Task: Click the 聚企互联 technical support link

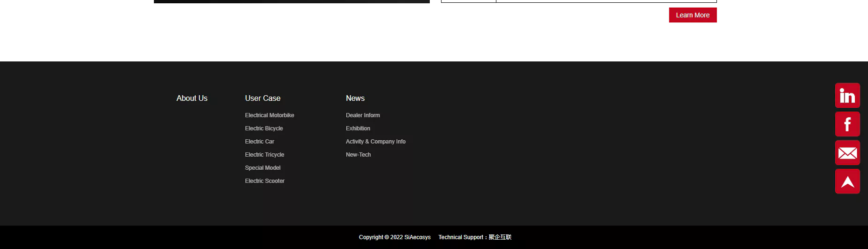Action: [500, 237]
